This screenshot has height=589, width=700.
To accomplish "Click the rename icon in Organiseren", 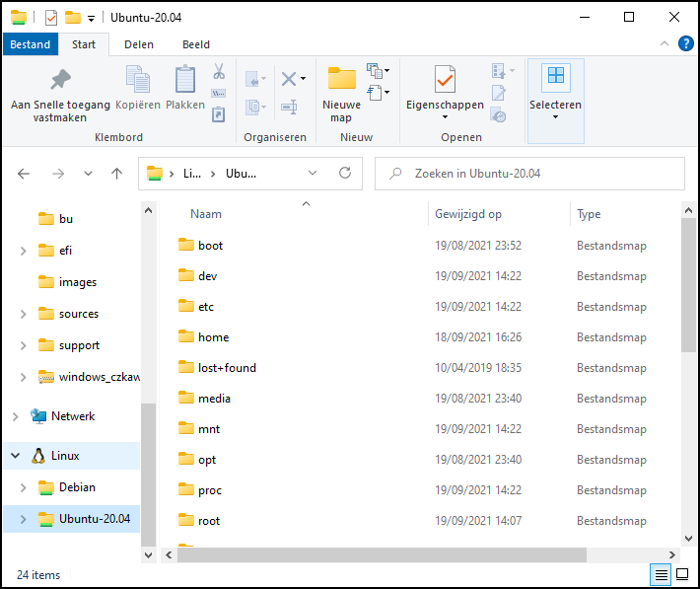I will pyautogui.click(x=289, y=108).
